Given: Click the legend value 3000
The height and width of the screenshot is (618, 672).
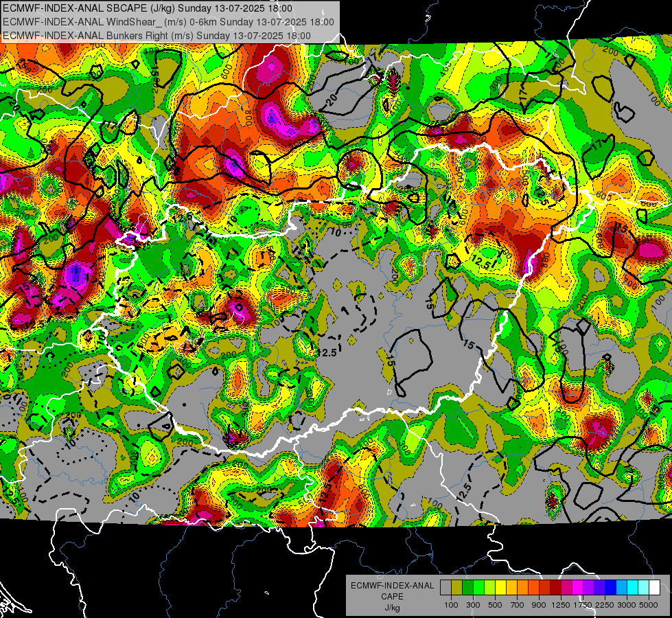Looking at the screenshot, I should [627, 605].
